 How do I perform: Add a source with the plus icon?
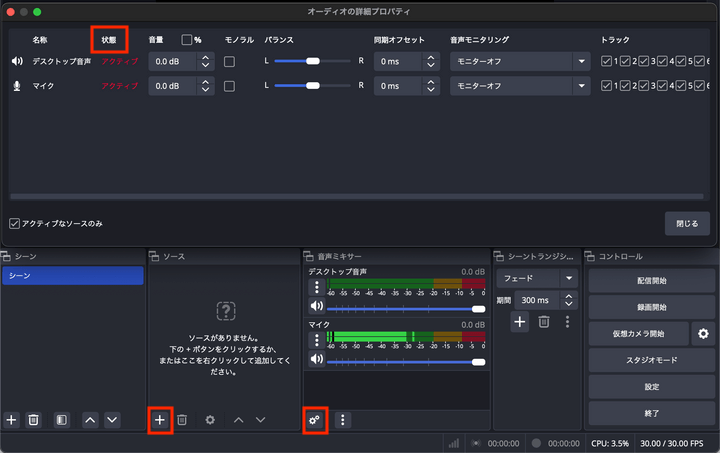pyautogui.click(x=160, y=419)
